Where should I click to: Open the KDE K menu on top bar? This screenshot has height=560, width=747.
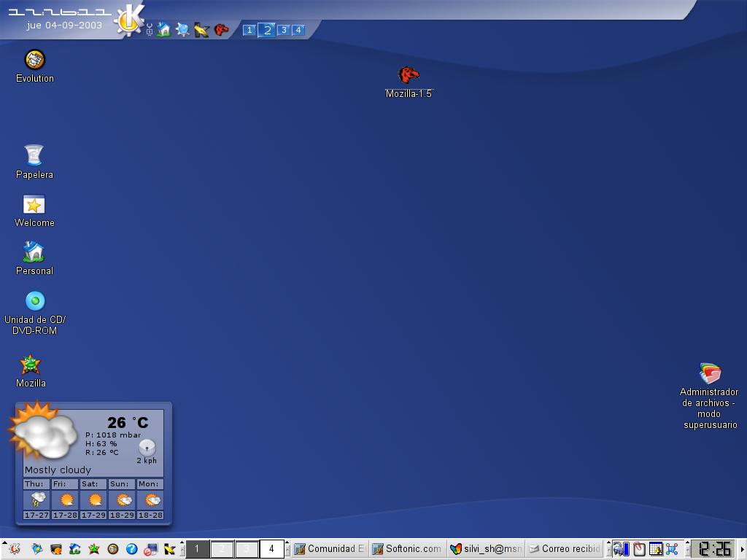point(130,20)
